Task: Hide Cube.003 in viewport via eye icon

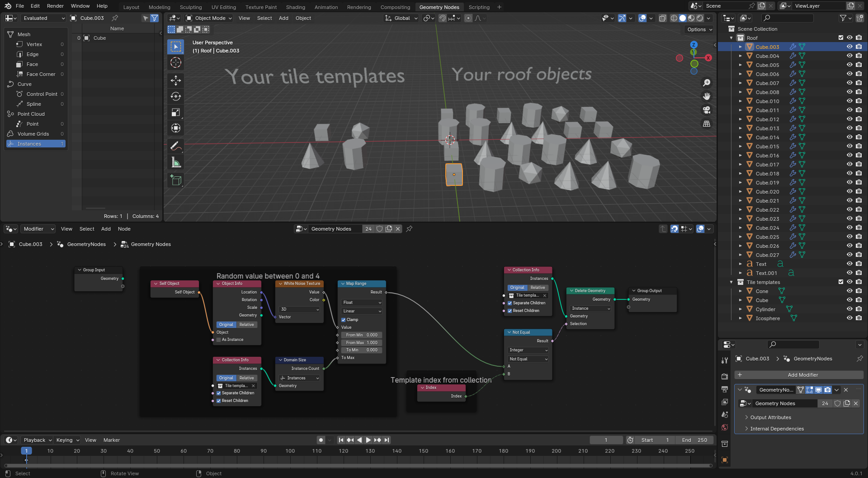Action: pos(849,47)
